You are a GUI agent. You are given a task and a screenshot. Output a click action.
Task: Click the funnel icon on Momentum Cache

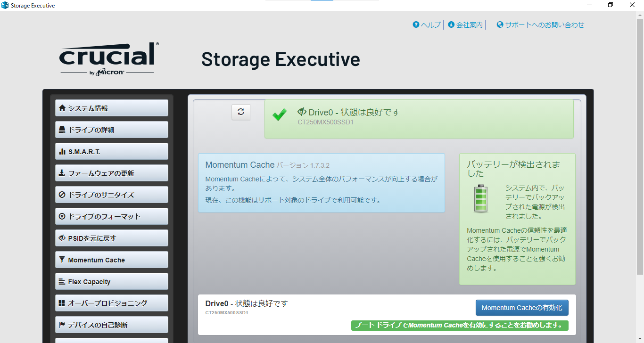tap(62, 260)
